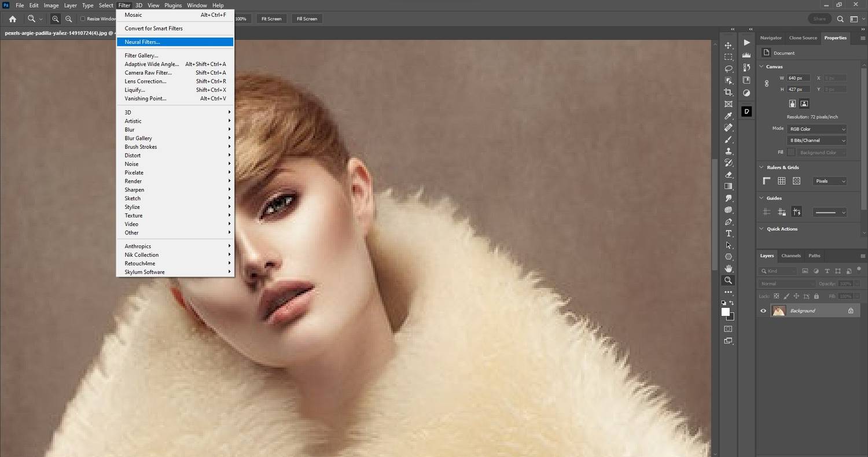
Task: Open the Gradient tool
Action: click(729, 185)
